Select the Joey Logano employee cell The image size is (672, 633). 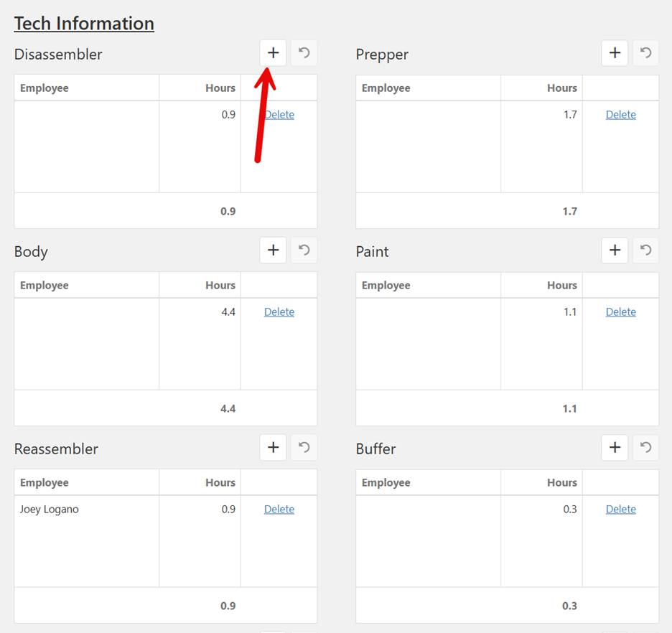pyautogui.click(x=50, y=510)
